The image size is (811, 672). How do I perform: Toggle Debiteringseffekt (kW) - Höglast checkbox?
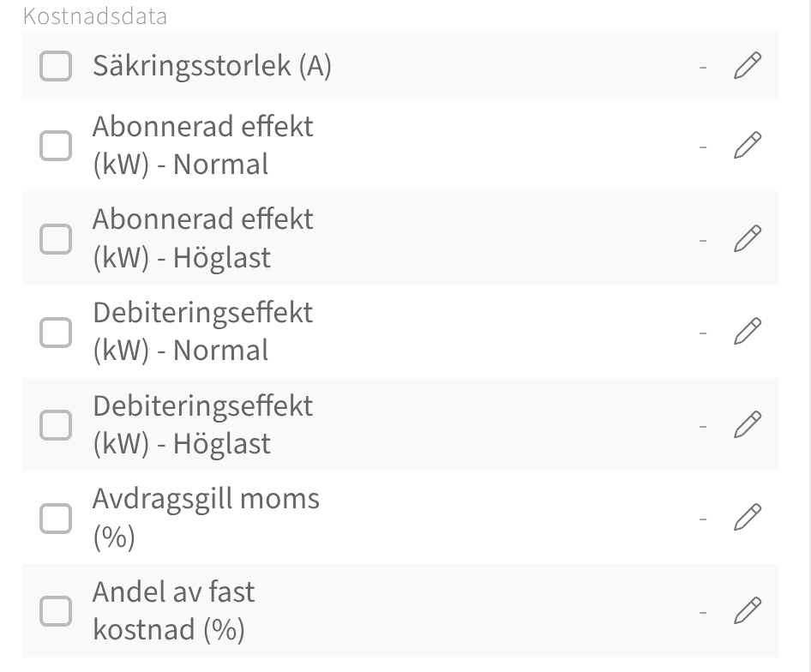click(x=57, y=424)
